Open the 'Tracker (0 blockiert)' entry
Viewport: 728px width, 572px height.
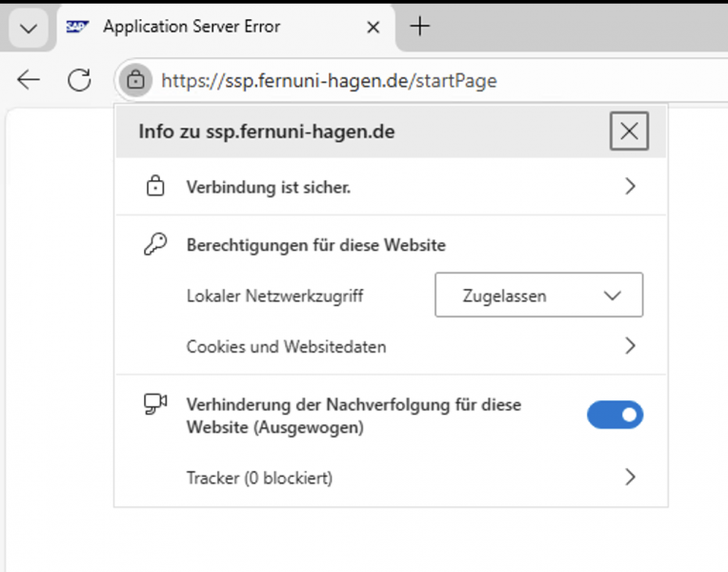click(x=259, y=478)
